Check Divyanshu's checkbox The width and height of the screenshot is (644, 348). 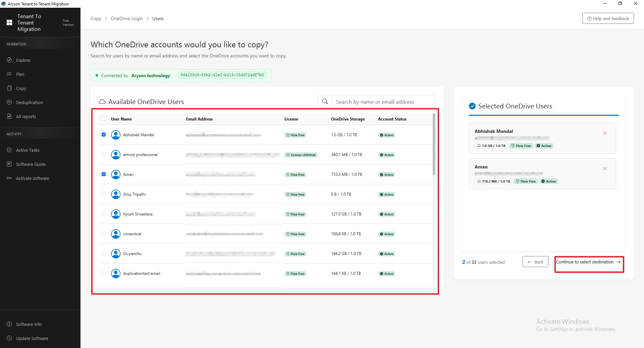click(104, 253)
